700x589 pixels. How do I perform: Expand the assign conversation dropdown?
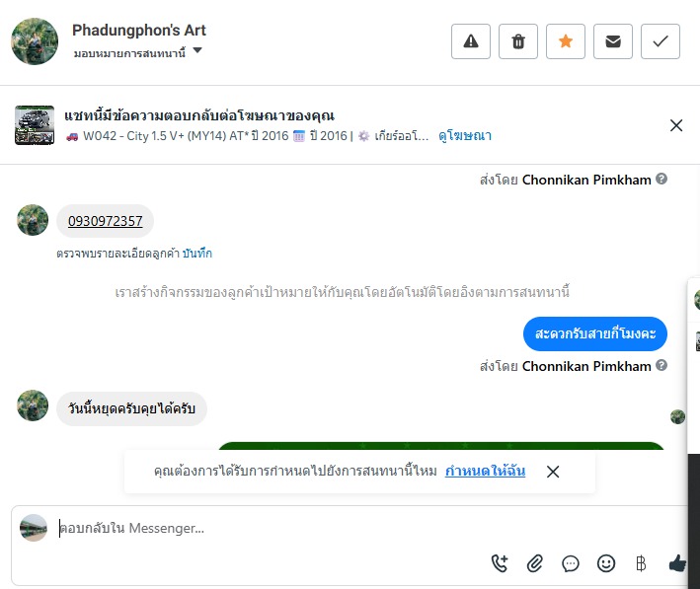click(197, 51)
